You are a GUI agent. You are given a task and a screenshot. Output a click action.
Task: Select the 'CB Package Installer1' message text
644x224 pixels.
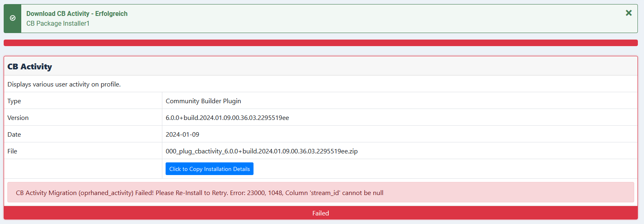(x=58, y=24)
